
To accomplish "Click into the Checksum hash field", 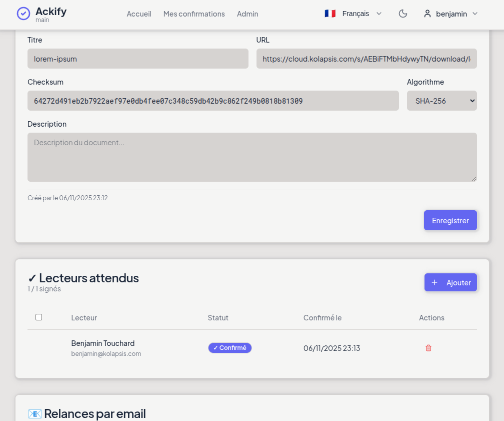I will tap(213, 101).
